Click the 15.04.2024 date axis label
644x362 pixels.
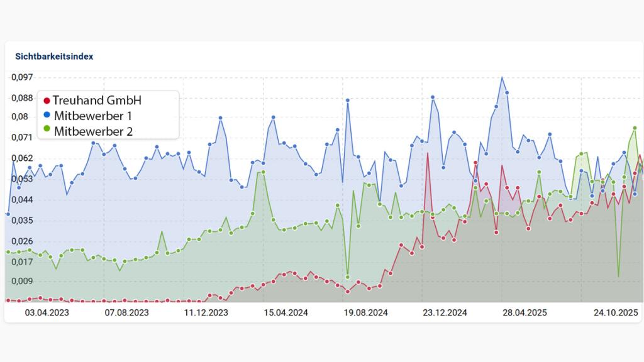[286, 312]
